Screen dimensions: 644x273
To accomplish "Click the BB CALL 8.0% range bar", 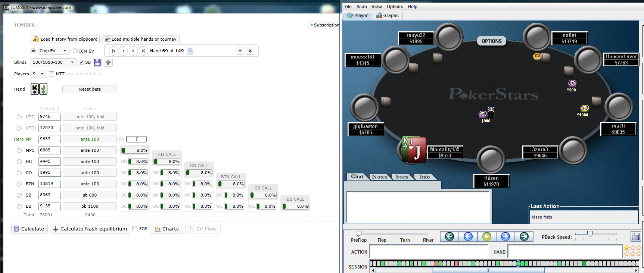I will pos(295,206).
